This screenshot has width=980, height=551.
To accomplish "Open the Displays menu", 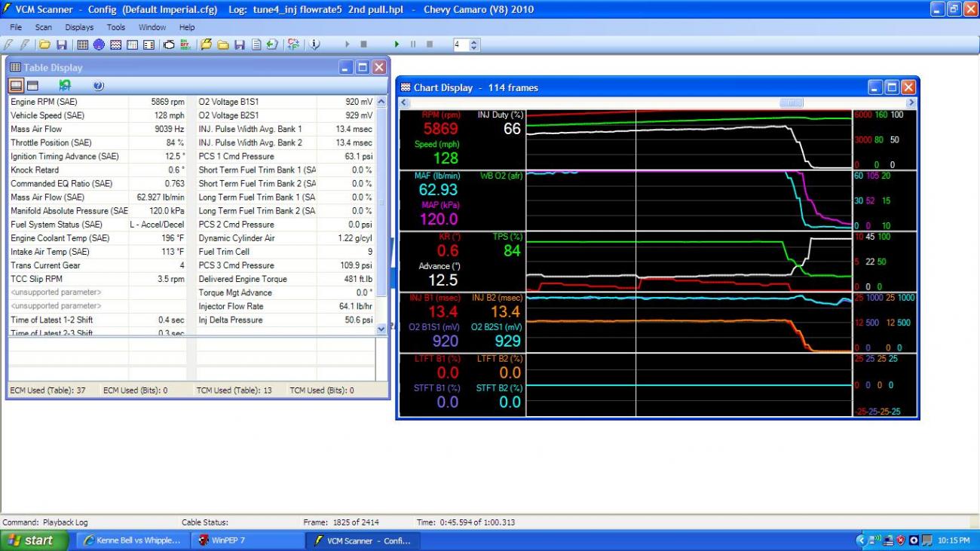I will [79, 27].
